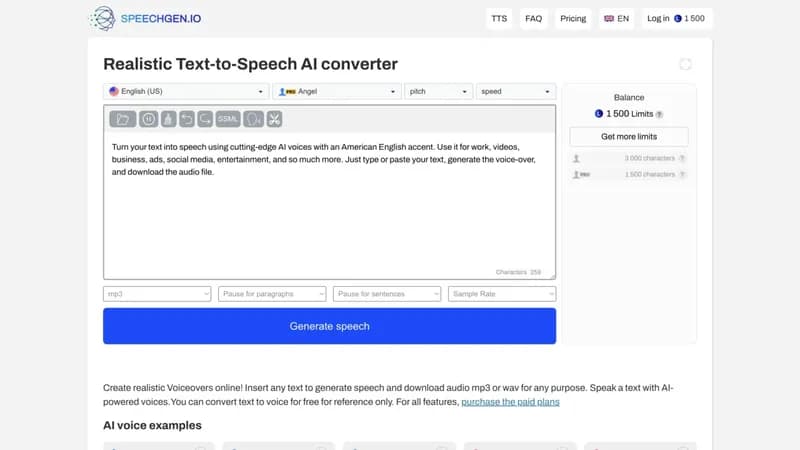Click the scissors cut icon in editor toolbar
The width and height of the screenshot is (800, 450).
click(274, 119)
